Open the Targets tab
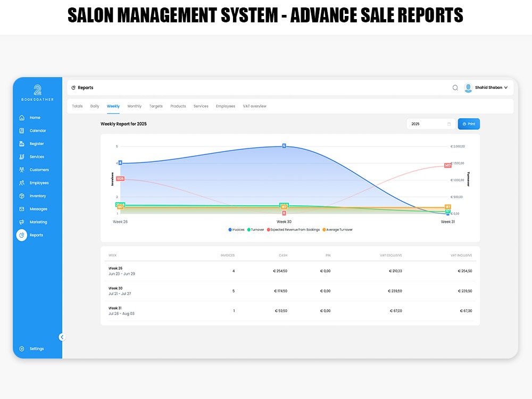The height and width of the screenshot is (399, 532). [156, 106]
